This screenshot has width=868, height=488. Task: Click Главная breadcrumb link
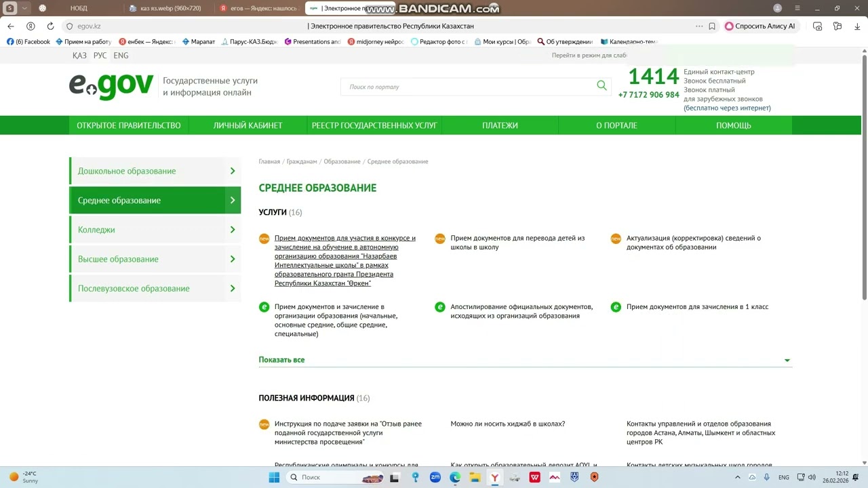point(269,161)
